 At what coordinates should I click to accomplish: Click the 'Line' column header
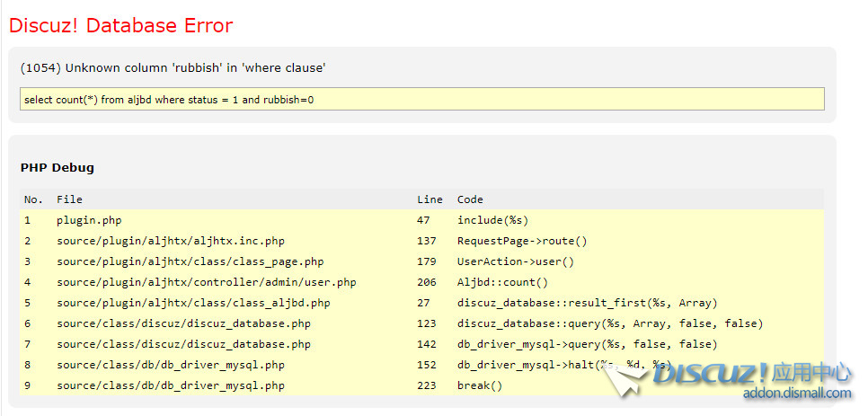(430, 199)
